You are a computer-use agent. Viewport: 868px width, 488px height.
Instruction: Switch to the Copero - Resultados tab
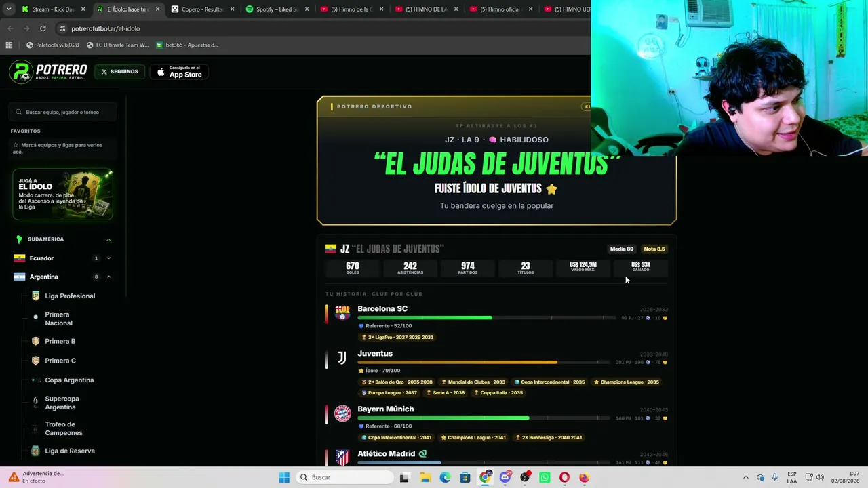click(x=201, y=9)
